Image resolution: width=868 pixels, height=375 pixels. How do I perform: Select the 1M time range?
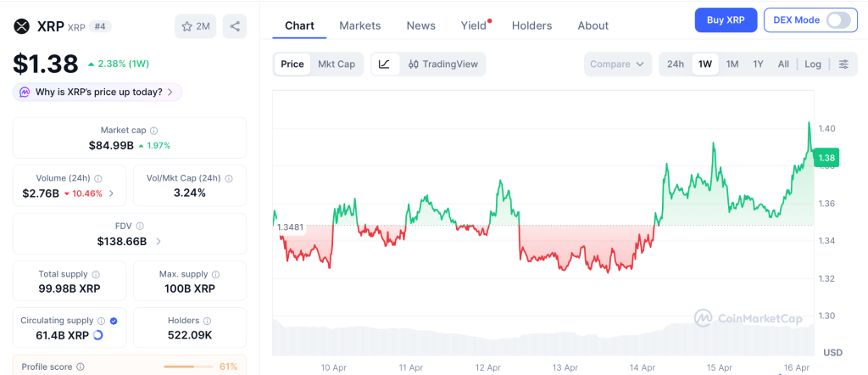click(x=732, y=64)
